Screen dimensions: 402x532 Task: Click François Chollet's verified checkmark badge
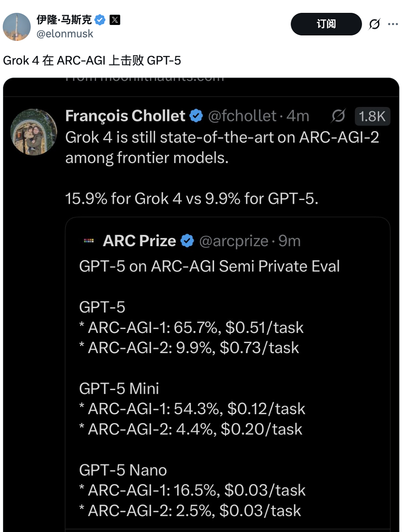pos(196,116)
